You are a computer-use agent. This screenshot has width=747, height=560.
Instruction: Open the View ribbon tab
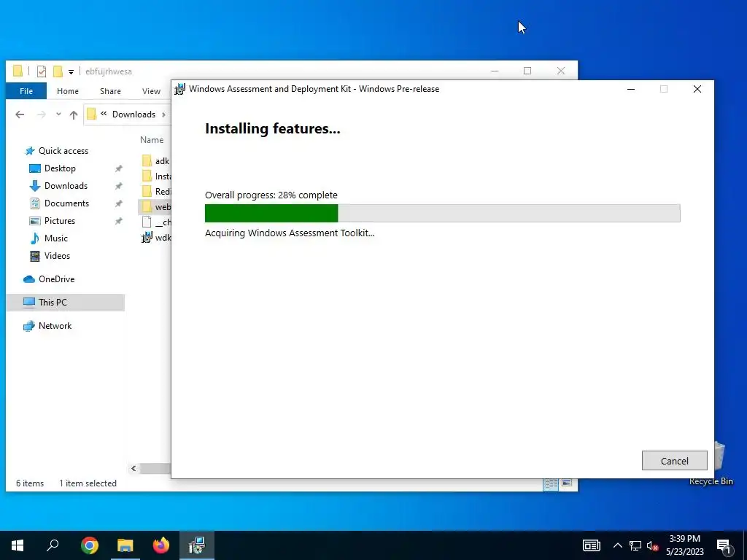tap(151, 91)
